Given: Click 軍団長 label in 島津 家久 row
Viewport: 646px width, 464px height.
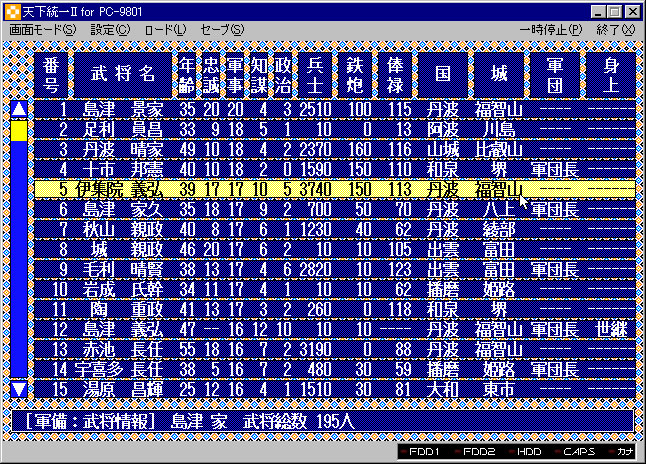Looking at the screenshot, I should click(x=555, y=209).
